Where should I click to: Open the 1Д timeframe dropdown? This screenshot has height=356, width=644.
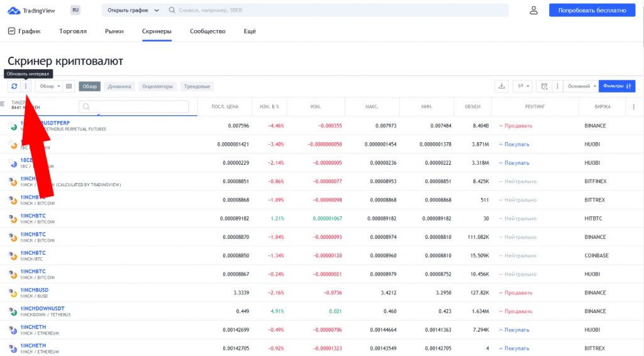(523, 86)
